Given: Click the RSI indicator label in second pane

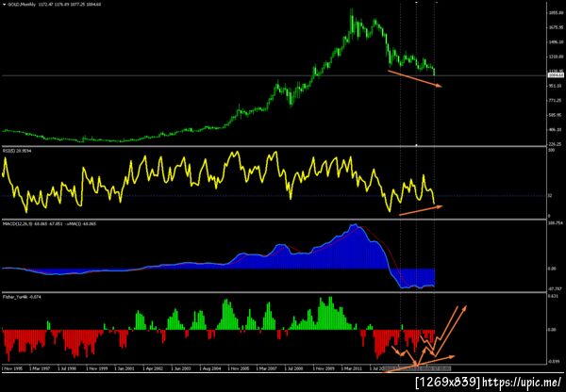Looking at the screenshot, I should click(17, 151).
